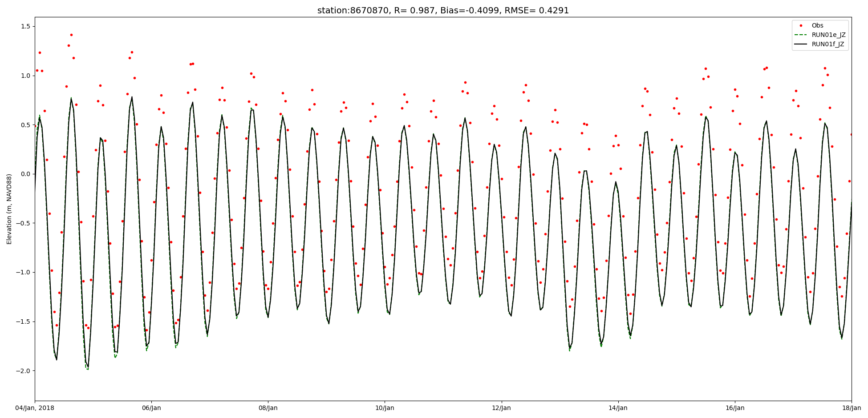Select the Obs legend label

(x=817, y=26)
